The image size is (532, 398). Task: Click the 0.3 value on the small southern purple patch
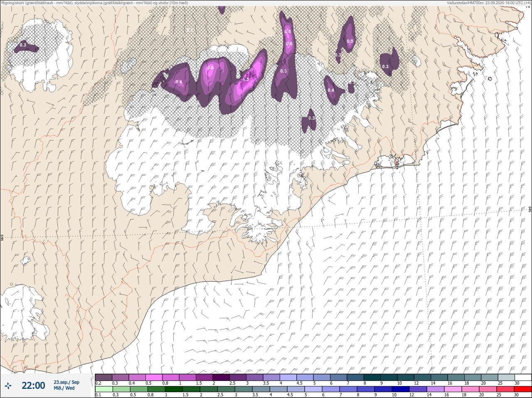click(x=312, y=118)
